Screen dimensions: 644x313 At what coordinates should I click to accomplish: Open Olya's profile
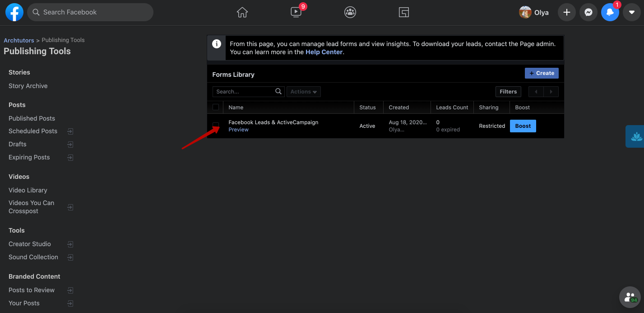pos(534,13)
